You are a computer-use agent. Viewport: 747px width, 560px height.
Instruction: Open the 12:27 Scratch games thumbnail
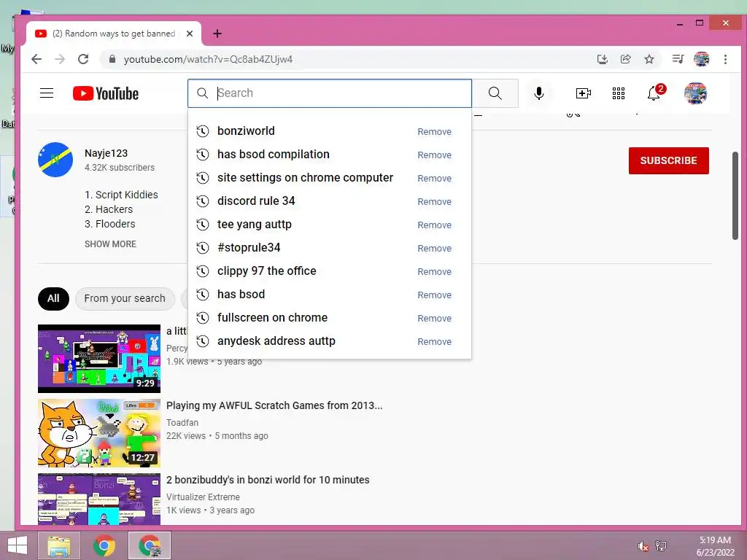(x=99, y=433)
